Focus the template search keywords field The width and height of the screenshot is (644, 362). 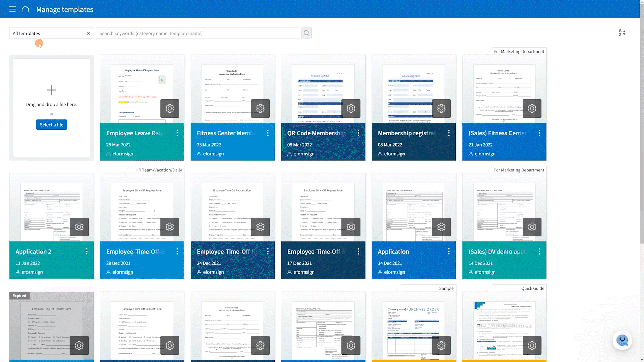point(197,33)
